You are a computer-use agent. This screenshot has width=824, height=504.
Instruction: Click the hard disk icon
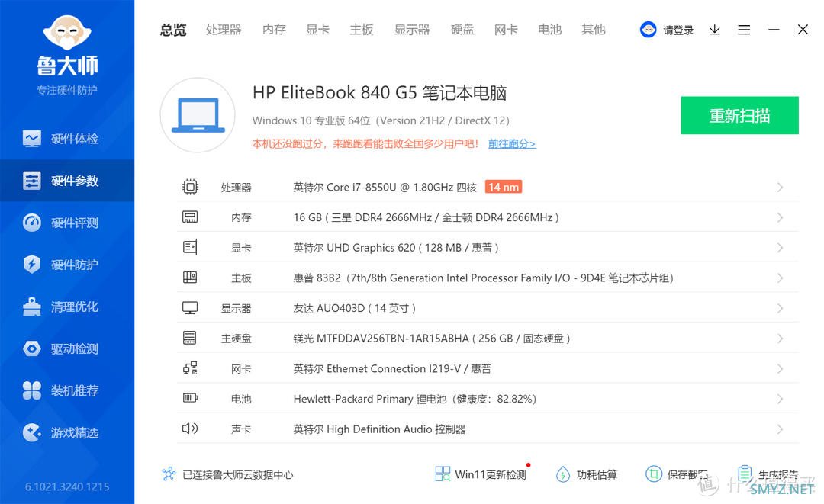190,338
